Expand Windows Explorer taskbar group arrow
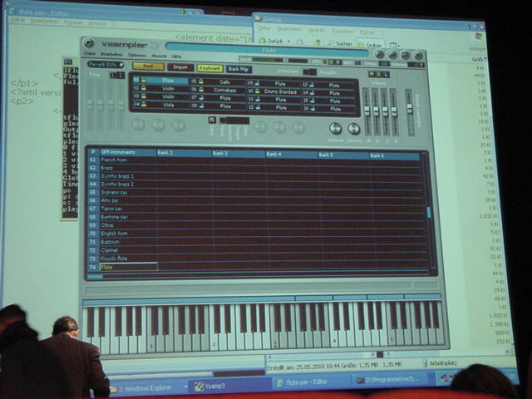Screen dimensions: 532x399 [x=185, y=387]
